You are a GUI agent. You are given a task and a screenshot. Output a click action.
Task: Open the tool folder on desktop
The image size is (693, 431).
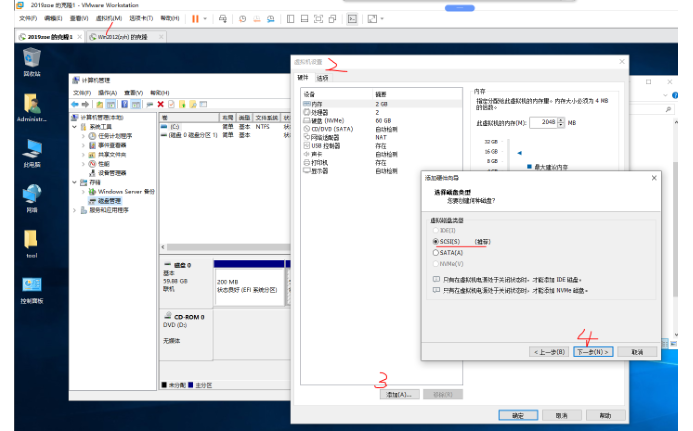click(x=32, y=244)
